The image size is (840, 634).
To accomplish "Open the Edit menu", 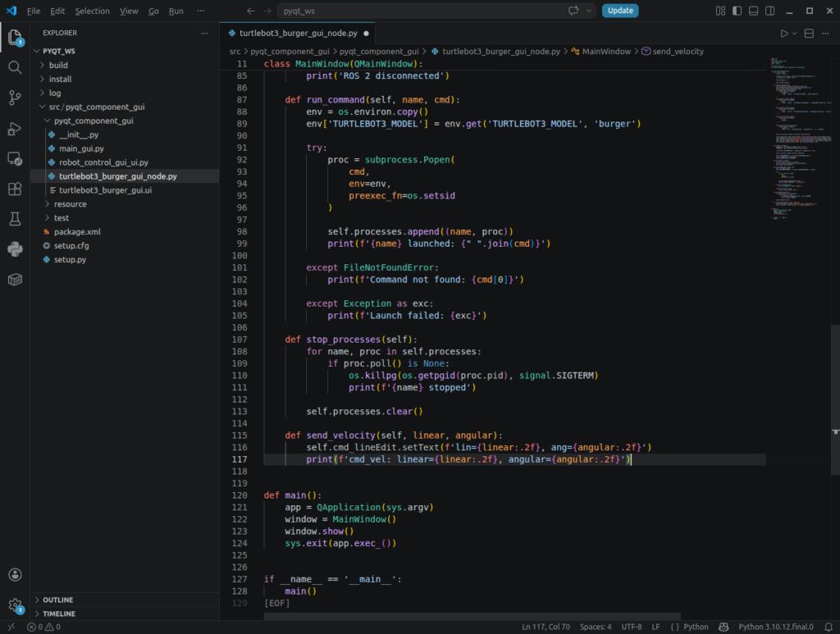I will coord(57,11).
